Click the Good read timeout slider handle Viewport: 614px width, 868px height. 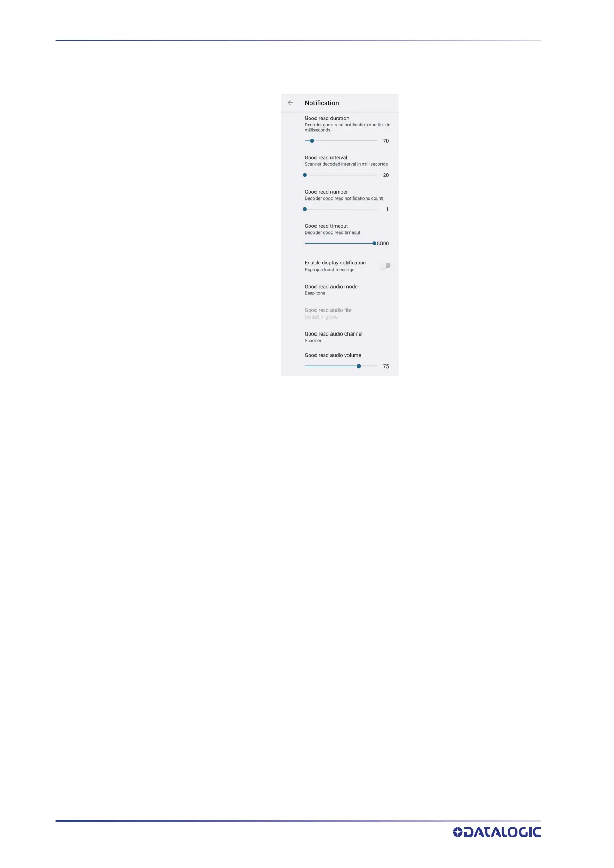[374, 243]
